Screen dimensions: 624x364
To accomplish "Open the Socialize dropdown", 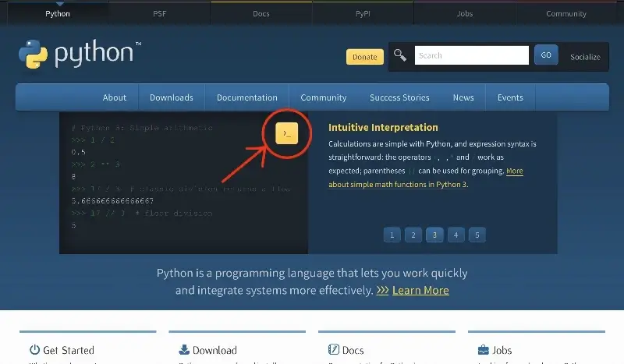I will point(585,57).
